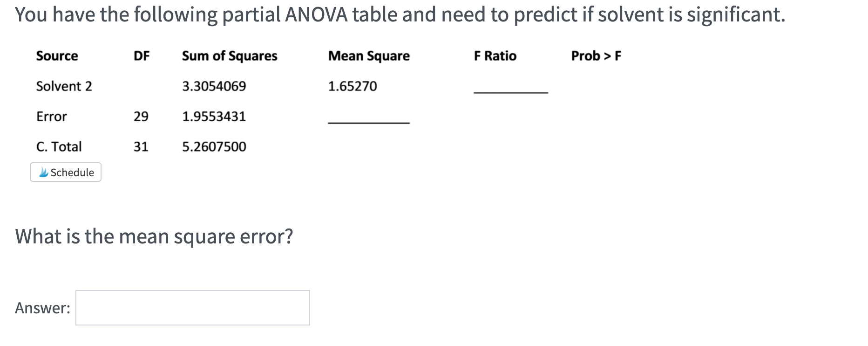868x346 pixels.
Task: Select the C. Total row label
Action: pos(59,146)
